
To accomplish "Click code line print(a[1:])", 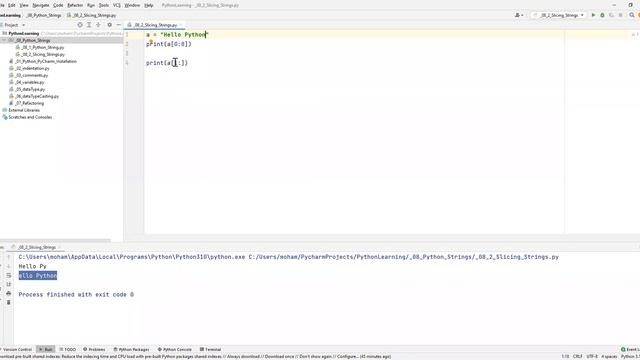I will pyautogui.click(x=167, y=63).
